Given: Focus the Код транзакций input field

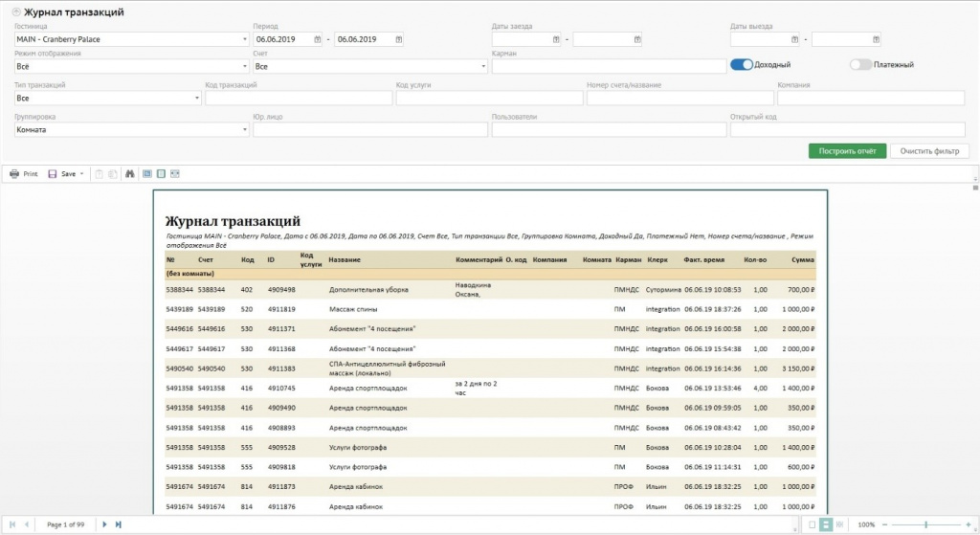Looking at the screenshot, I should point(299,99).
